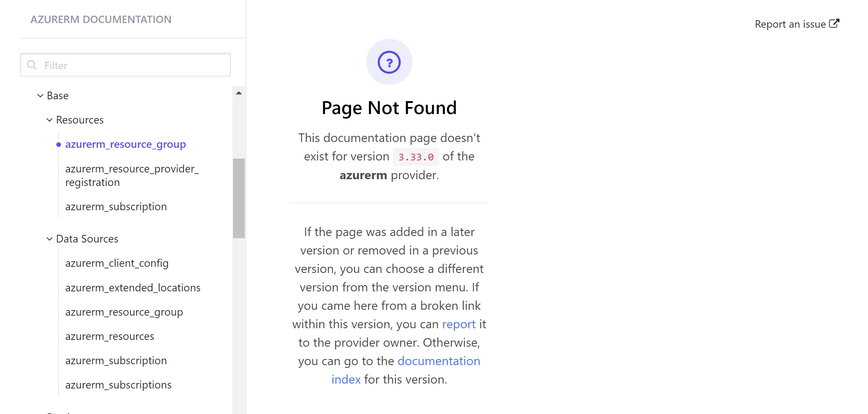The height and width of the screenshot is (414, 868).
Task: Select azurerm_resources data source
Action: [x=110, y=336]
